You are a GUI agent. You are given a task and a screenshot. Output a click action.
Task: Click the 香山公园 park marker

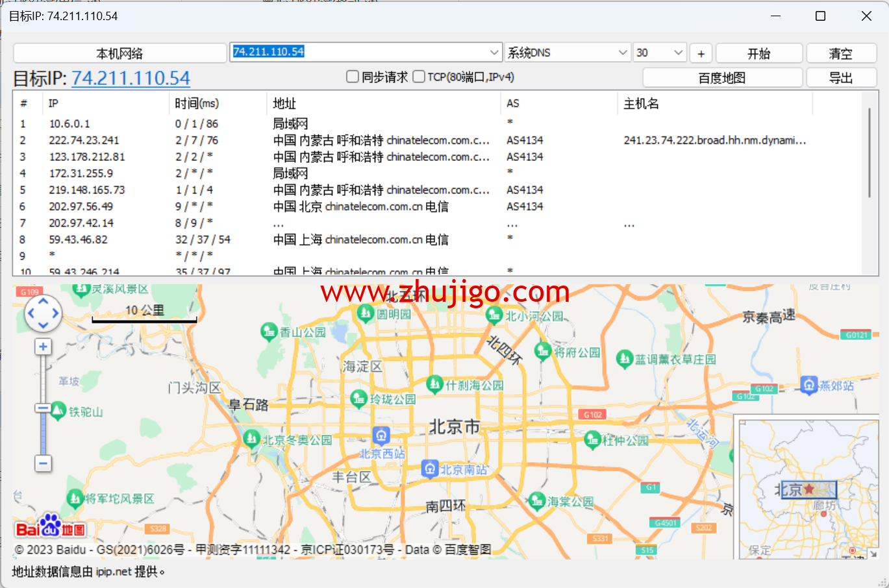(x=269, y=332)
